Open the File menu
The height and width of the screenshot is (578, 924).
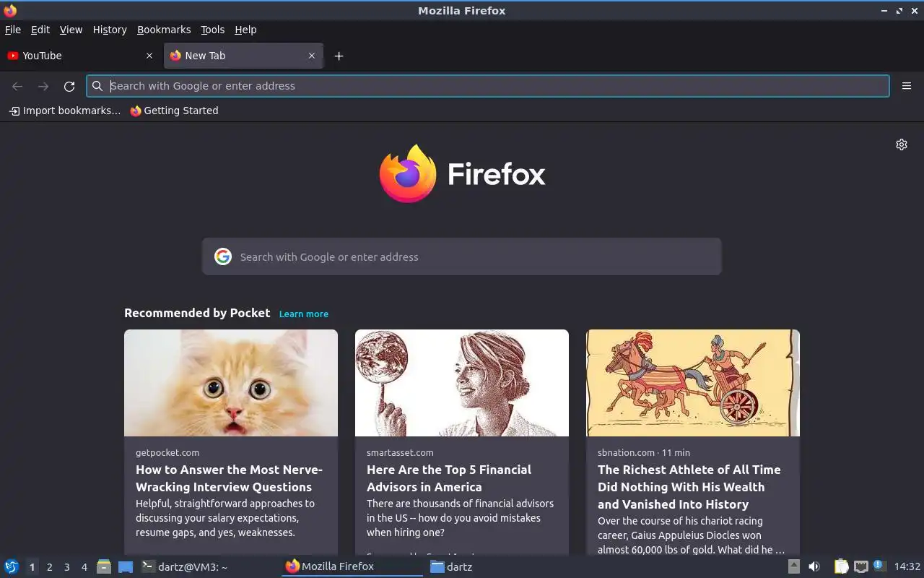(13, 30)
